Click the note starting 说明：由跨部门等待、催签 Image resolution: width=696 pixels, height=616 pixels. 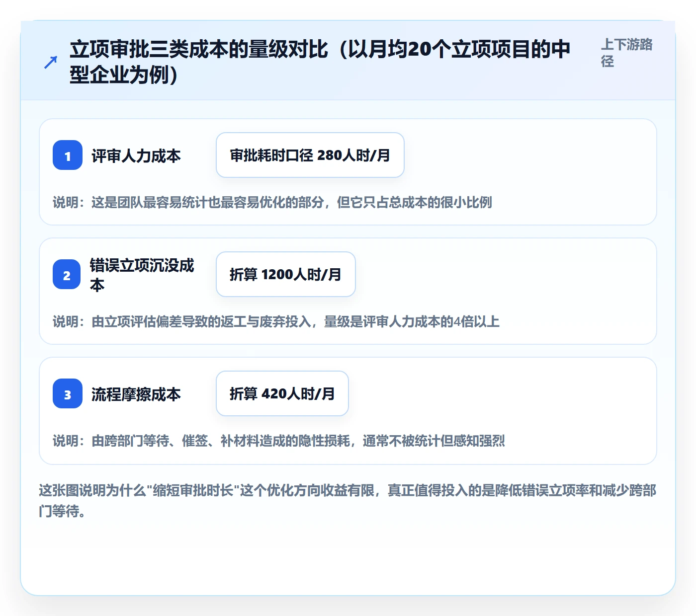[x=279, y=441]
